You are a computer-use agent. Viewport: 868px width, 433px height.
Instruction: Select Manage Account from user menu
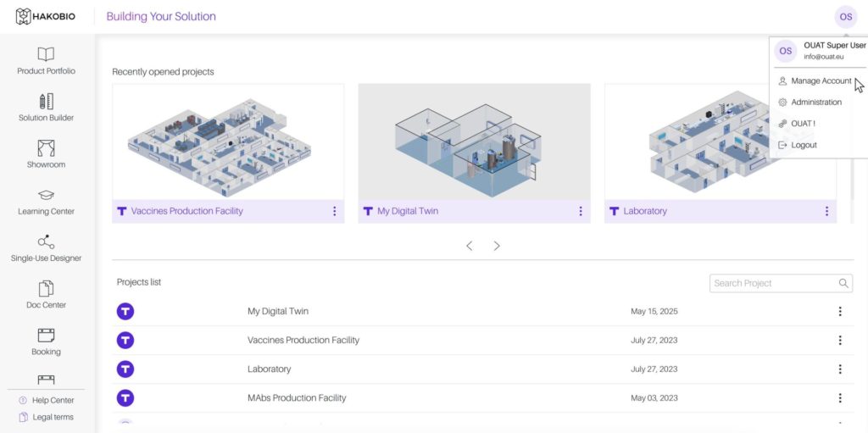[x=821, y=80]
